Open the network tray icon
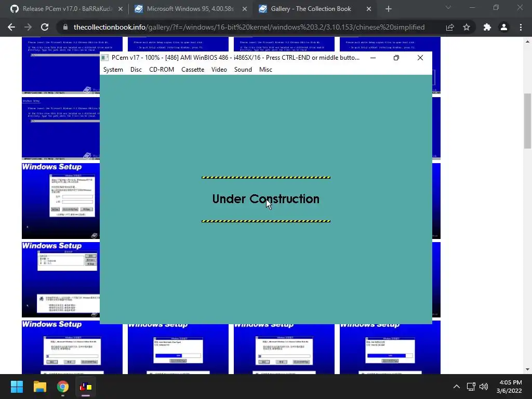 [x=471, y=387]
